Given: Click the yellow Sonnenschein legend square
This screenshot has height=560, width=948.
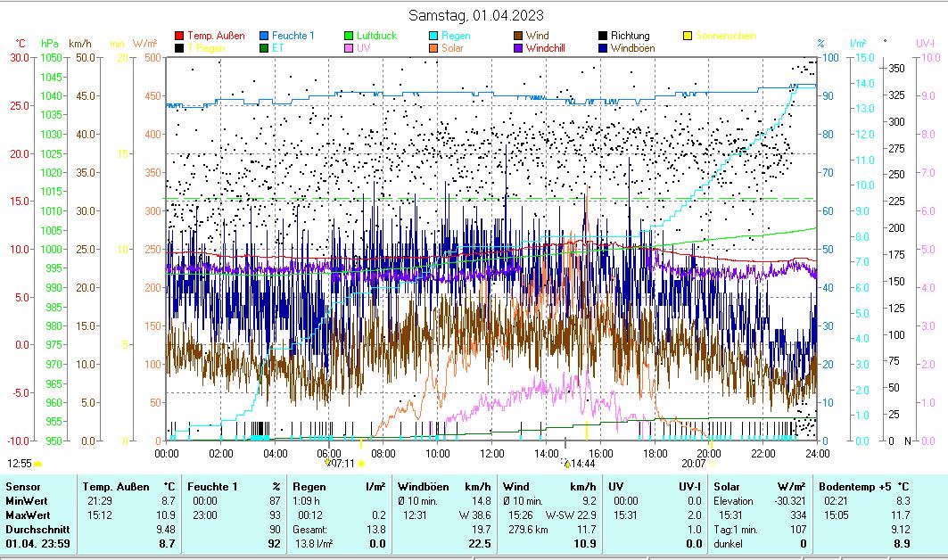Looking at the screenshot, I should coord(688,36).
